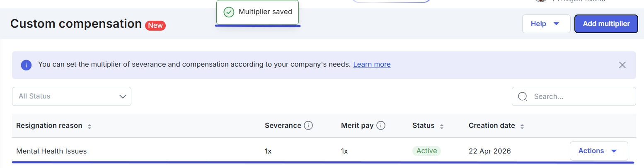Click the magnifier icon in the search box

click(523, 96)
